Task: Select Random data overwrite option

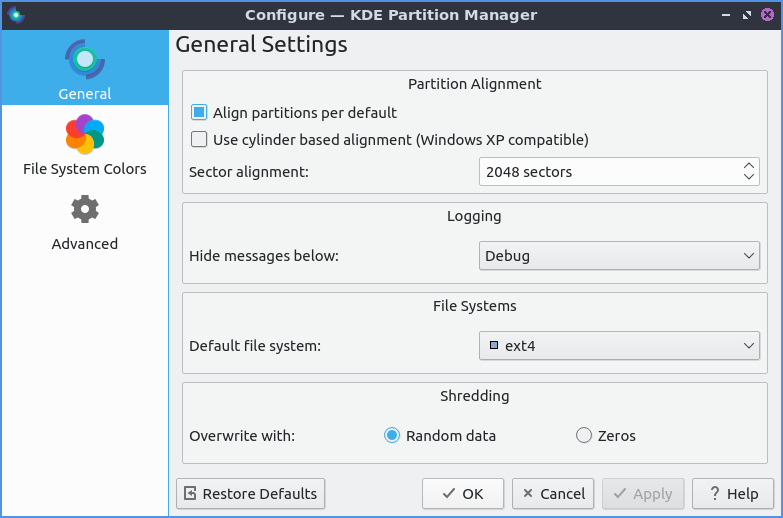Action: point(393,436)
